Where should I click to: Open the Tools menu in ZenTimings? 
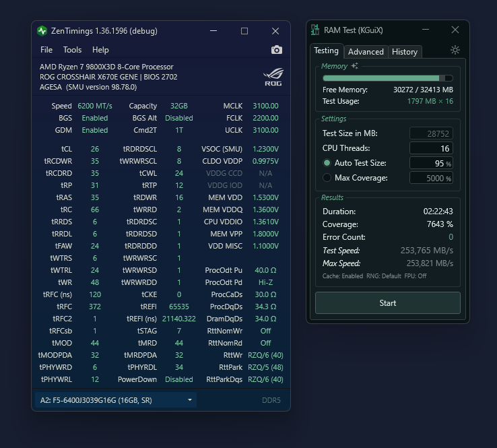click(x=72, y=50)
